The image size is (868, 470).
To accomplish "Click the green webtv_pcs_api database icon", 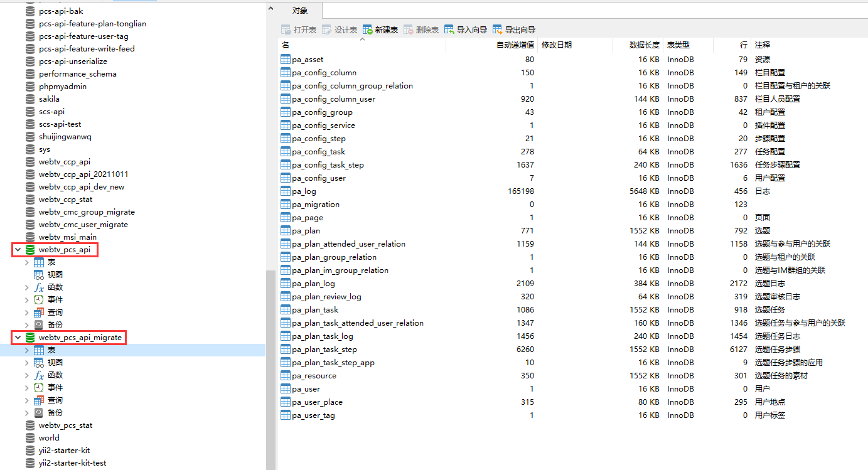I will tap(30, 250).
